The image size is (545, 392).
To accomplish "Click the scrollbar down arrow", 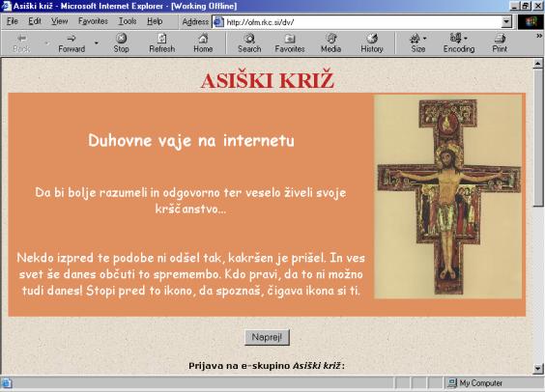I will pos(537,369).
